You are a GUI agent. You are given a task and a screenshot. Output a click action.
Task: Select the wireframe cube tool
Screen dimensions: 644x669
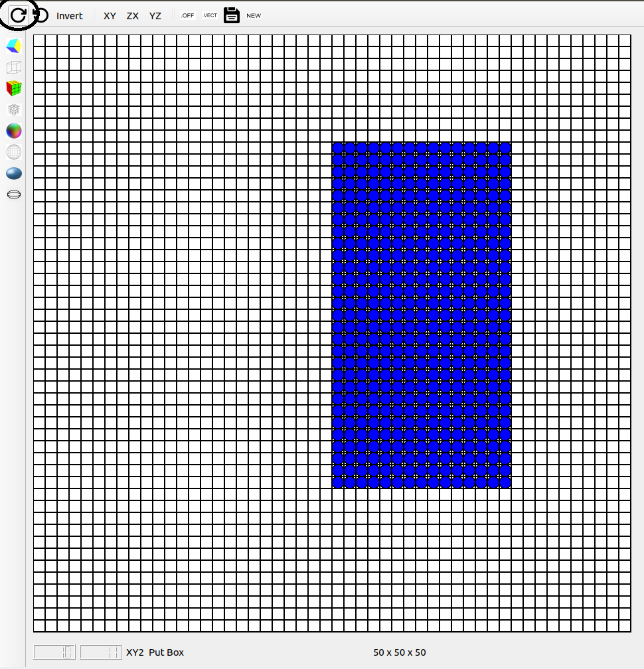(x=13, y=66)
